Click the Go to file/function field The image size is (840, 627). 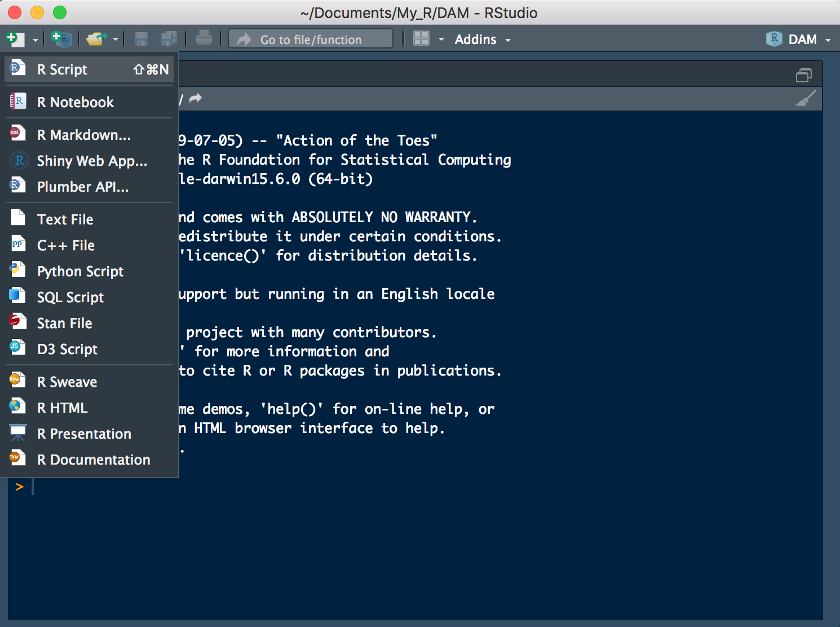pos(311,39)
